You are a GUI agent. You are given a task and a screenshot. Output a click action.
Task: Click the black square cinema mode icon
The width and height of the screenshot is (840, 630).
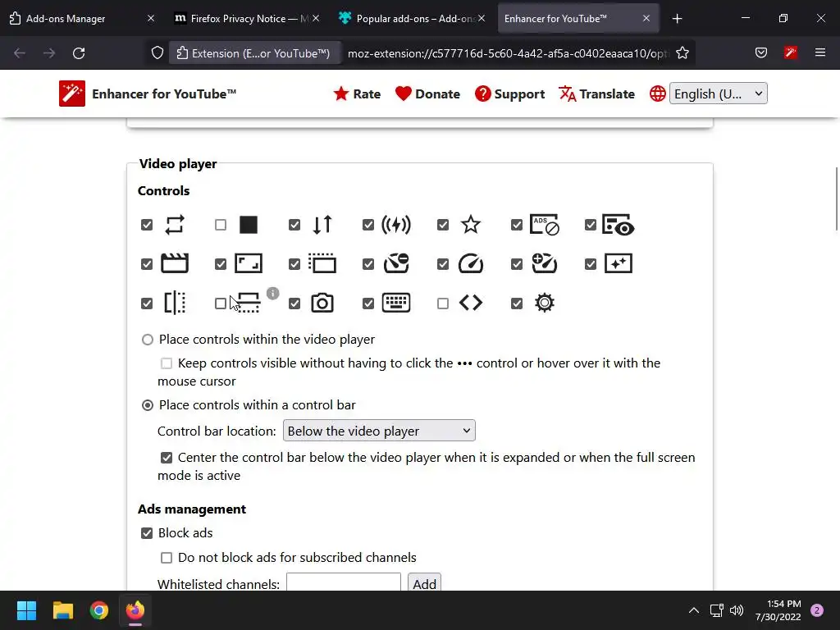[x=248, y=225]
